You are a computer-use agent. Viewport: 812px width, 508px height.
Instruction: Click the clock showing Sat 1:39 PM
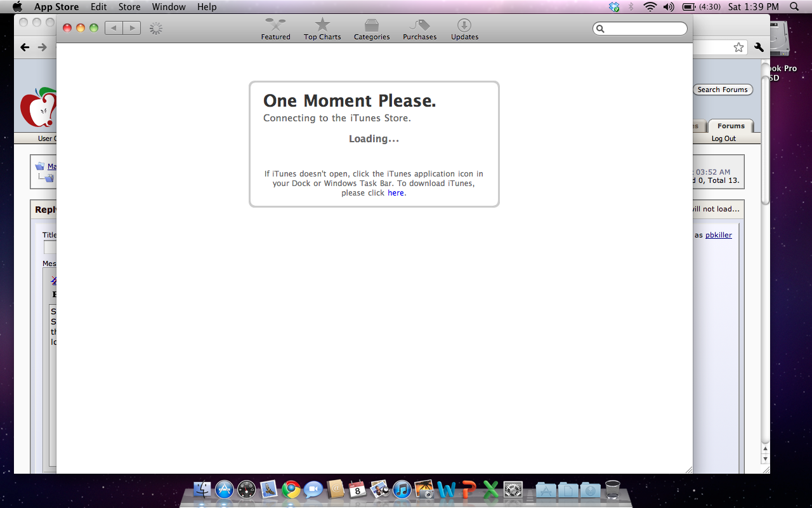coord(753,7)
